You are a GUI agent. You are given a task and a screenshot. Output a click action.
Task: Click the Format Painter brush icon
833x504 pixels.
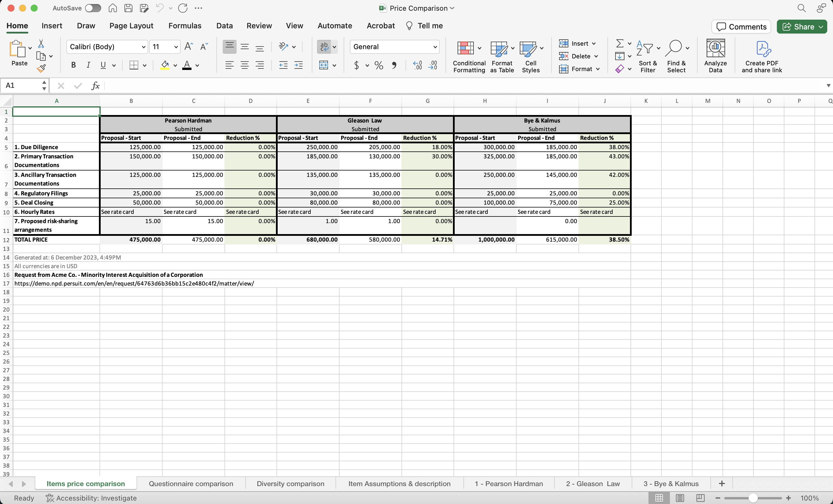point(41,68)
